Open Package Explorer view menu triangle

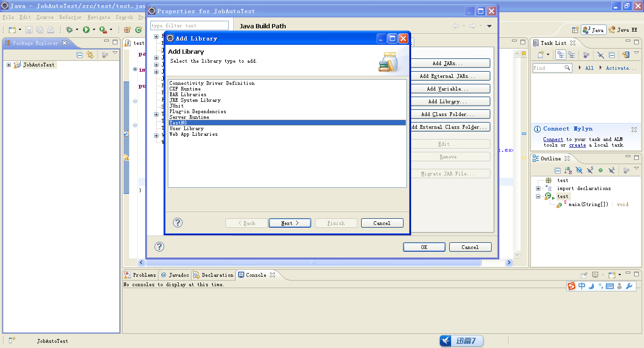(115, 53)
